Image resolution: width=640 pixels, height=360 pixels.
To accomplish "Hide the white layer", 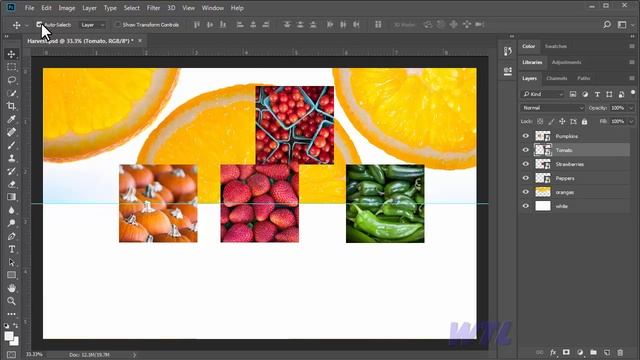I will 526,206.
